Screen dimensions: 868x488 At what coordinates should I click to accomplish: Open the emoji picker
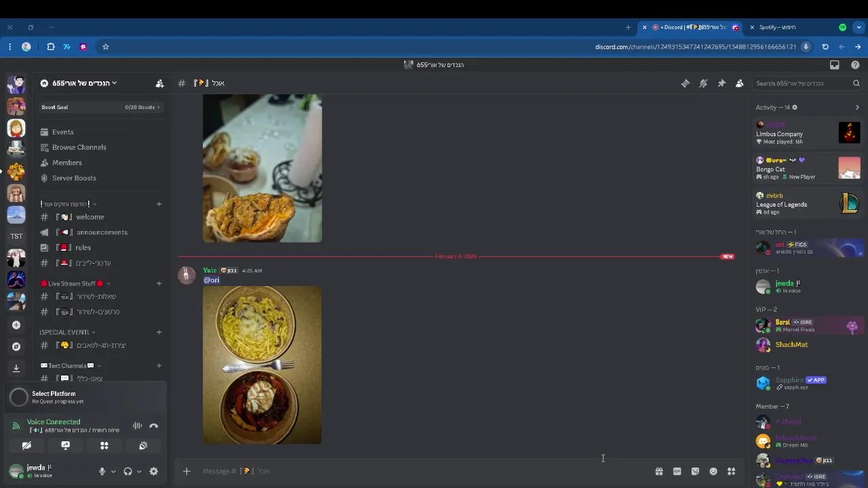pos(713,471)
